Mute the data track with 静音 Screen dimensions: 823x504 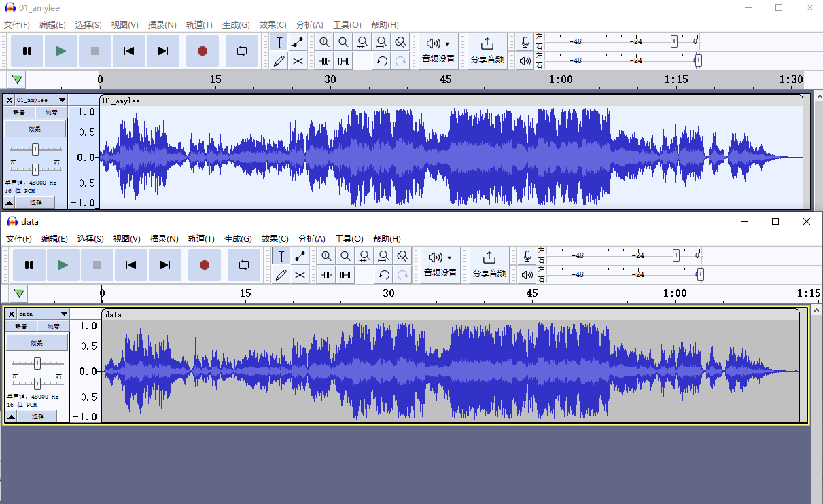point(21,327)
